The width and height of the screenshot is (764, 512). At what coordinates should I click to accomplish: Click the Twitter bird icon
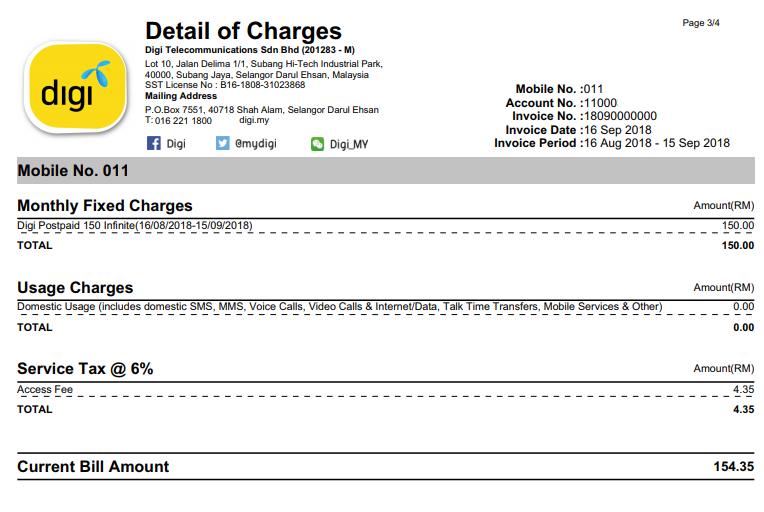(x=223, y=143)
